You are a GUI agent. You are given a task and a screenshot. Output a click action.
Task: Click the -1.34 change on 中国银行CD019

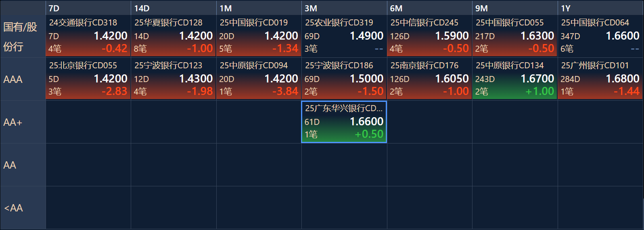[x=285, y=49]
